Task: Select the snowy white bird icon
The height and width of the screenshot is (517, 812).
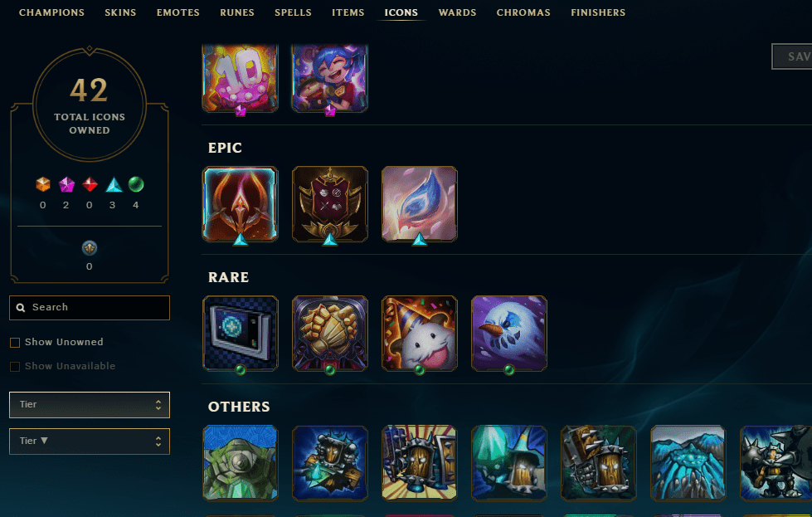Action: [509, 333]
